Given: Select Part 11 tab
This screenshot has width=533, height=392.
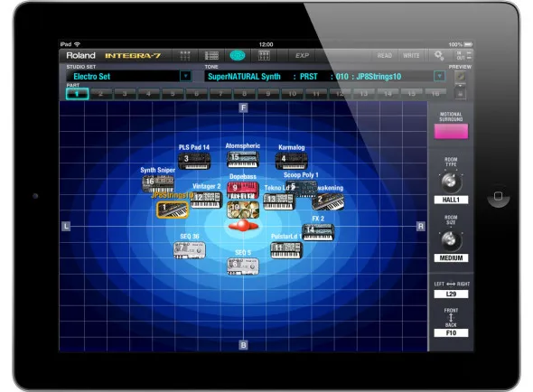Looking at the screenshot, I should pos(316,94).
